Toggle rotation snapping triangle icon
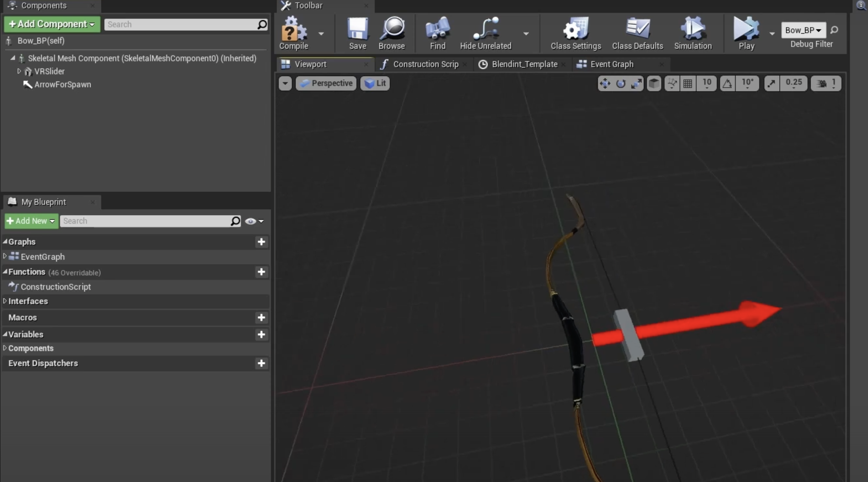 pyautogui.click(x=727, y=83)
